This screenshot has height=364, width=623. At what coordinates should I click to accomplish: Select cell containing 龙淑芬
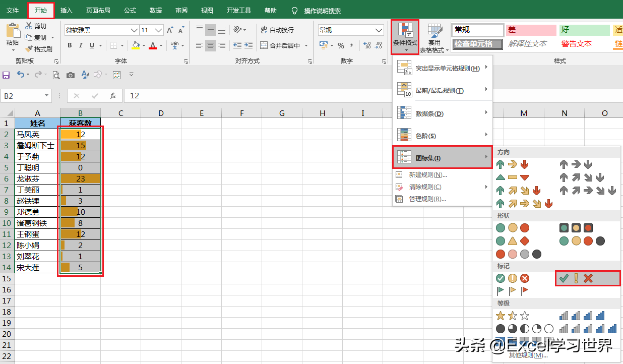pos(37,178)
